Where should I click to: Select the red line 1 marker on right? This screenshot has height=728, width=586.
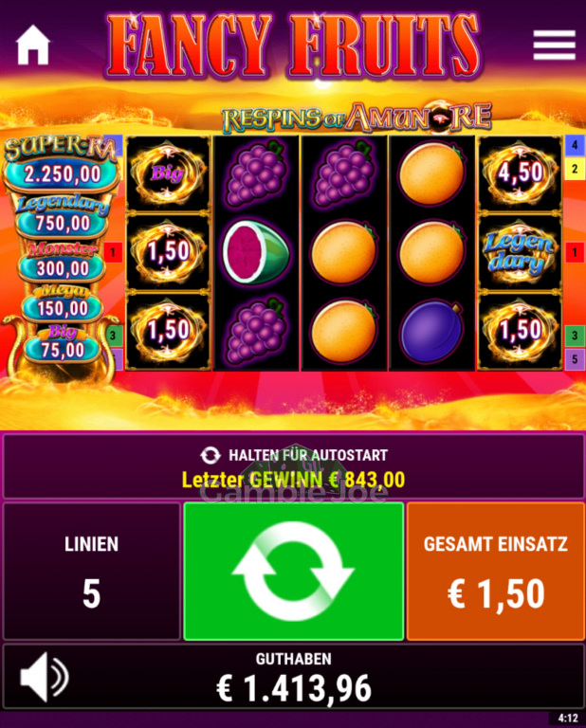click(575, 252)
